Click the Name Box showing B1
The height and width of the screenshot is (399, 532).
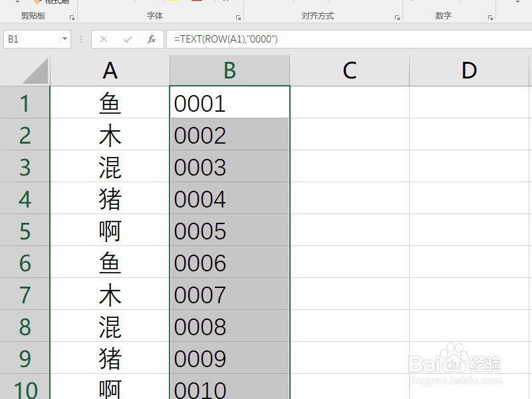pos(37,39)
